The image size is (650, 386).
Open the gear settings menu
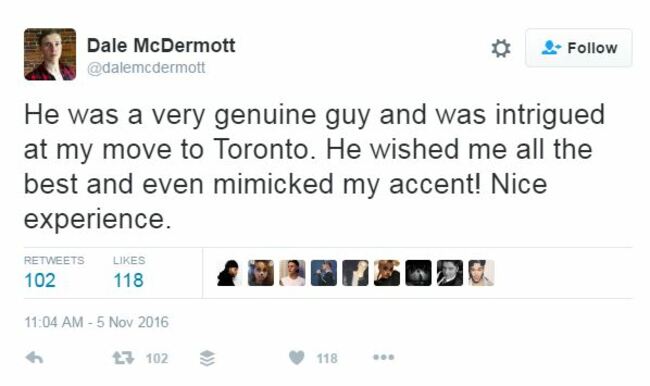(x=501, y=48)
